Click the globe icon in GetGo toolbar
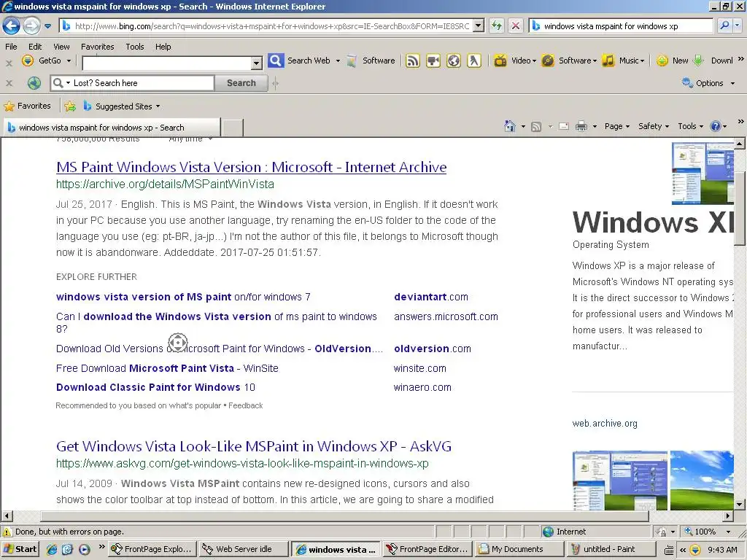This screenshot has height=560, width=747. 454,61
